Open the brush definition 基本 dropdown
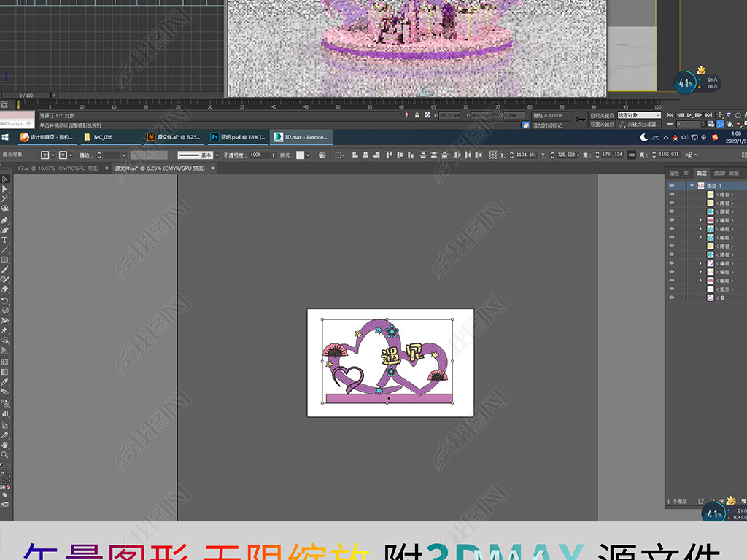The height and width of the screenshot is (560, 747). click(217, 155)
